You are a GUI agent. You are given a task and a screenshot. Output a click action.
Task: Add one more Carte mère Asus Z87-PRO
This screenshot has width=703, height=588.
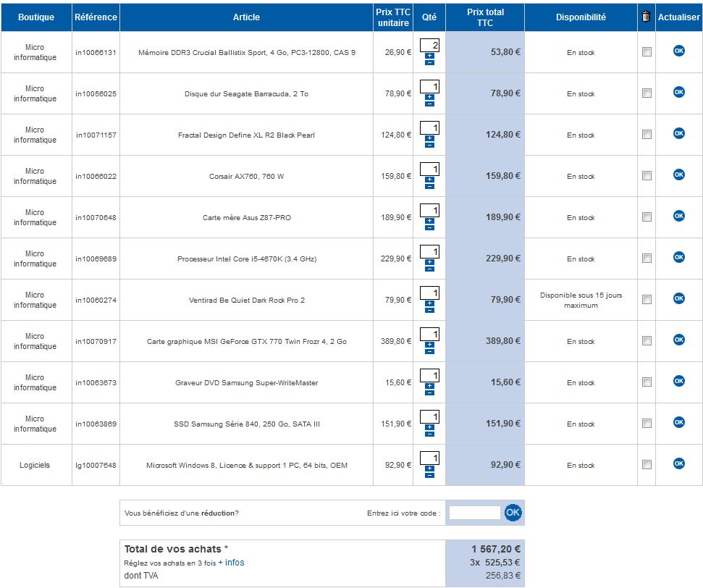[x=429, y=221]
